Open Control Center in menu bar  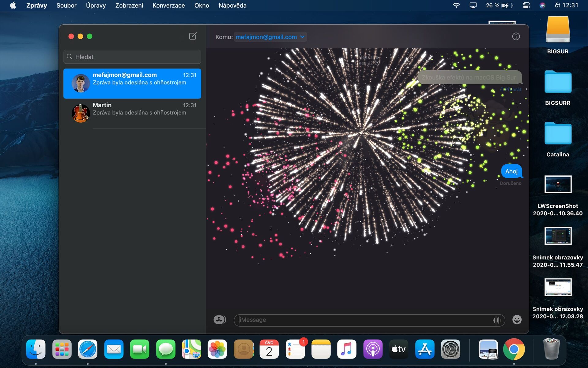coord(526,5)
